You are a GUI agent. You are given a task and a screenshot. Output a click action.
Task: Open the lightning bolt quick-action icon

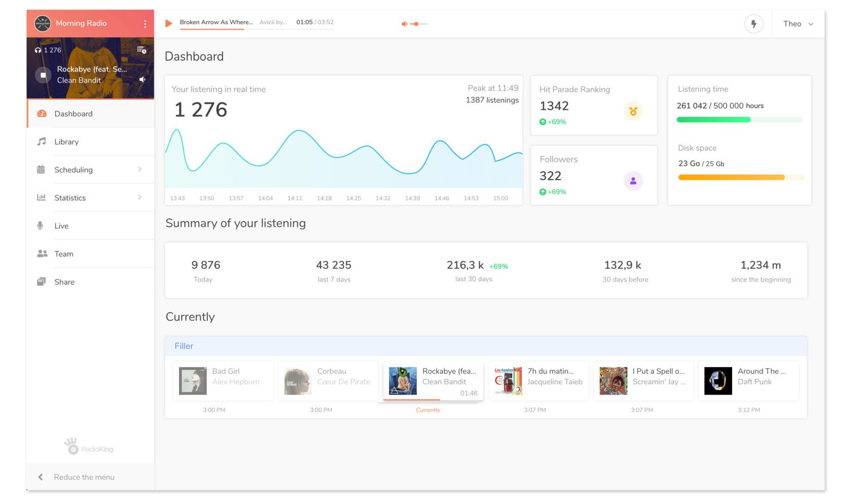(x=754, y=23)
